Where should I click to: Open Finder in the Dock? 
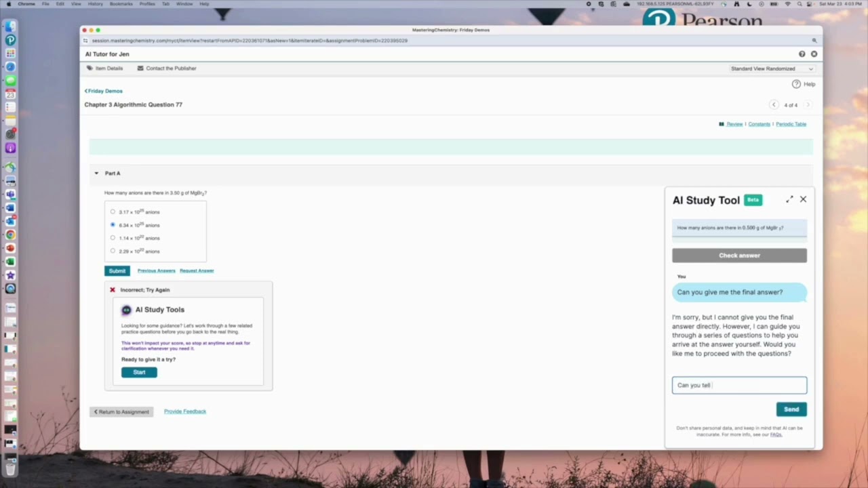[10, 27]
